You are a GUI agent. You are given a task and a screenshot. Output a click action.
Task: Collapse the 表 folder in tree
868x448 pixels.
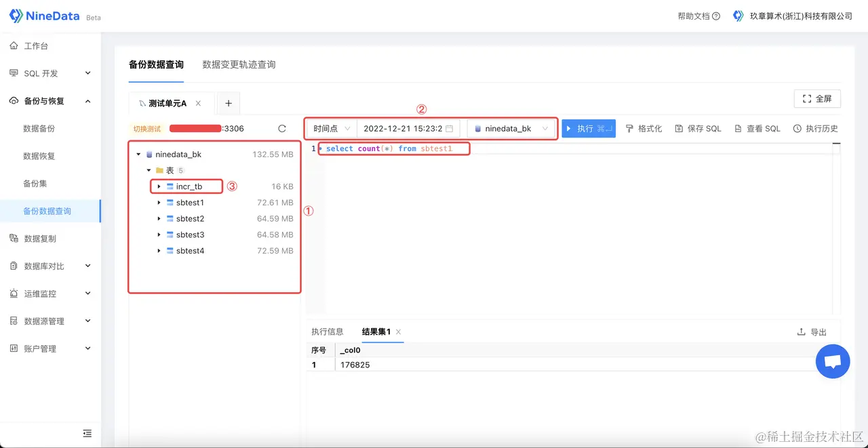click(149, 170)
